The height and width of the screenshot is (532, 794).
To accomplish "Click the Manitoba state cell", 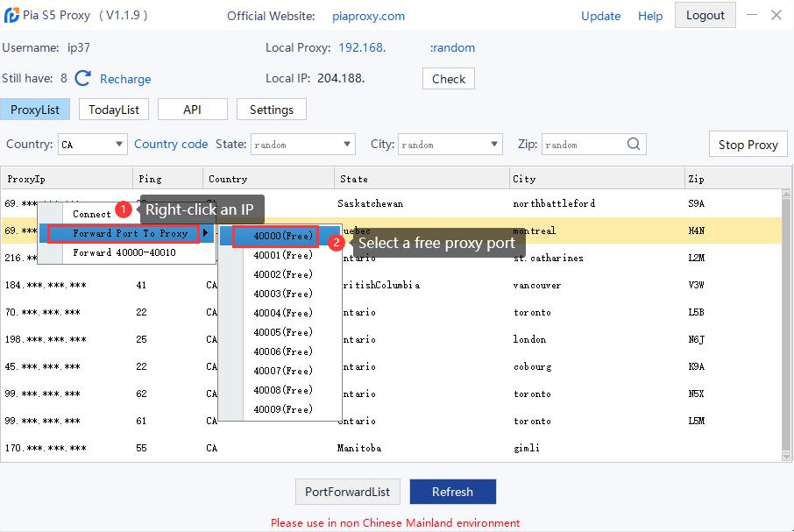I will pos(359,448).
